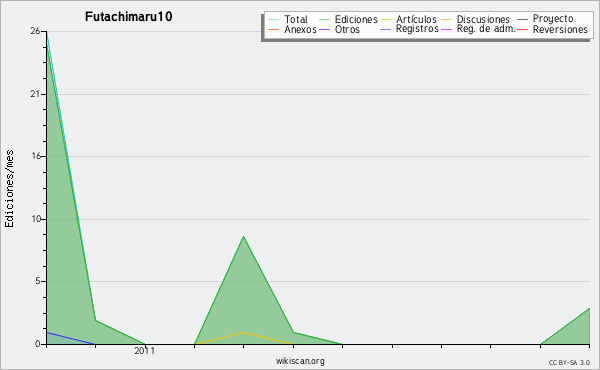
Task: Click the CC BY-SA 3.0 license text
Action: [569, 363]
